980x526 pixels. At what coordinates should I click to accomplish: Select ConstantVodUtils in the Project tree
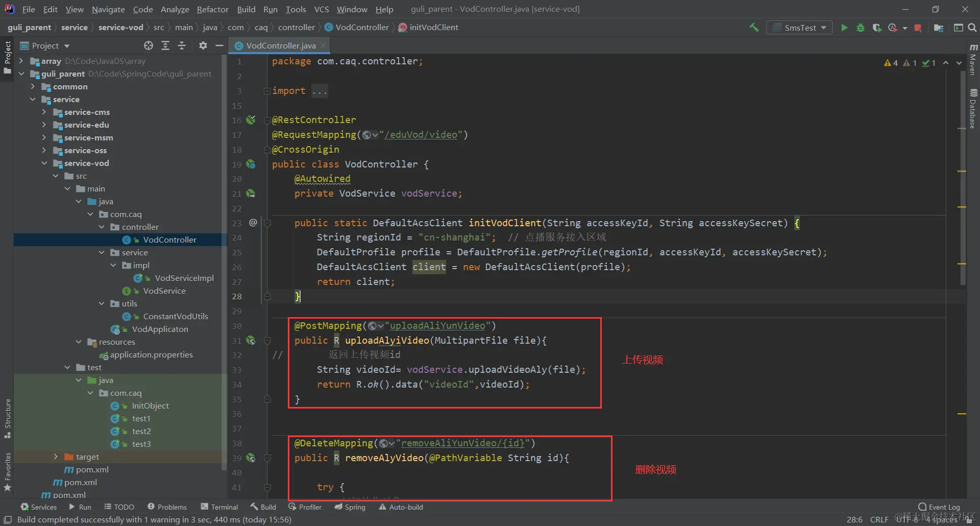click(x=176, y=316)
